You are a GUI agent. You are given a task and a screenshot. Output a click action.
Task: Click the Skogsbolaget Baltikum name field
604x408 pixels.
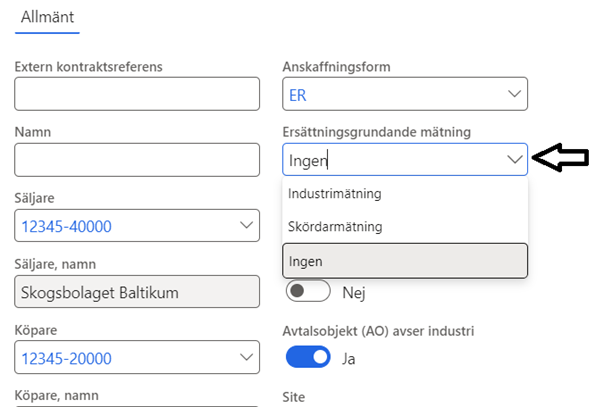(137, 292)
